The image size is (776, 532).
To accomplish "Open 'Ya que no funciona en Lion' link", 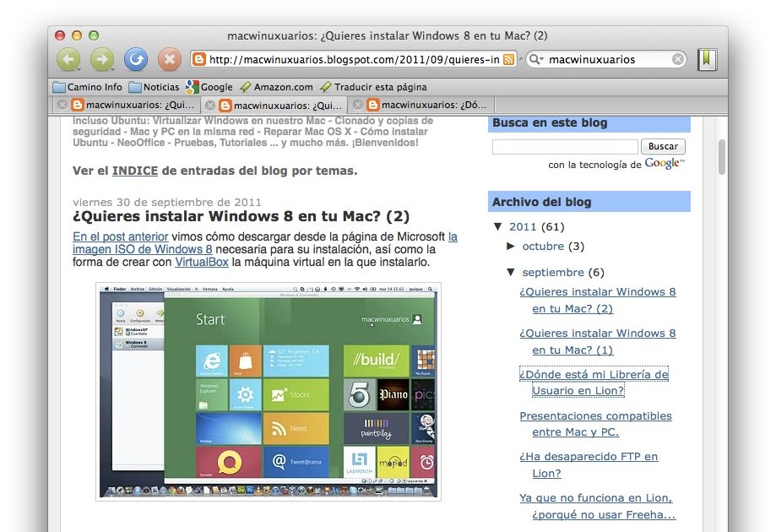I will (597, 506).
